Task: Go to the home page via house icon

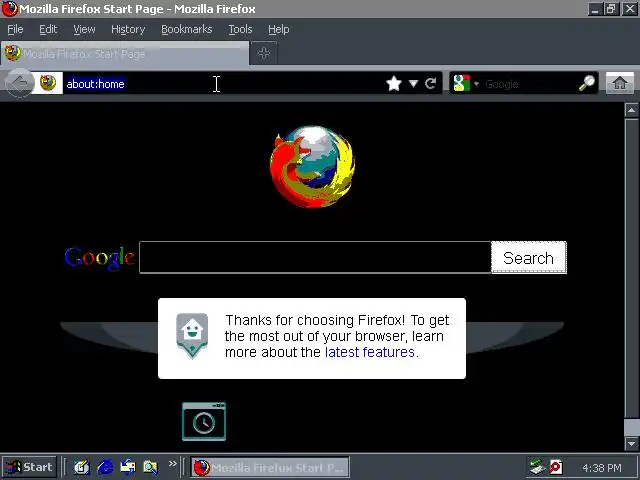Action: click(620, 83)
